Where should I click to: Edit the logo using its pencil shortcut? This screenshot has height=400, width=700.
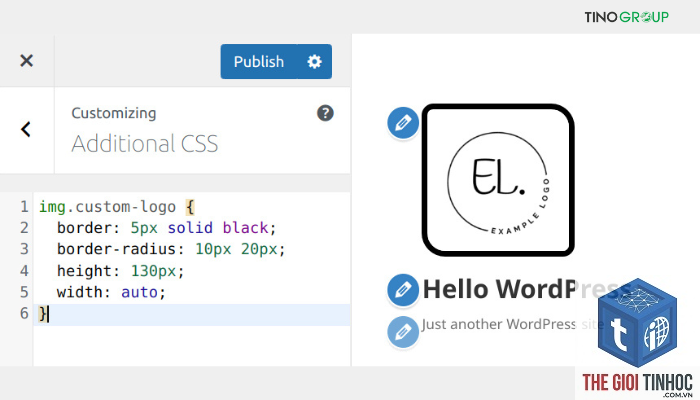[403, 123]
